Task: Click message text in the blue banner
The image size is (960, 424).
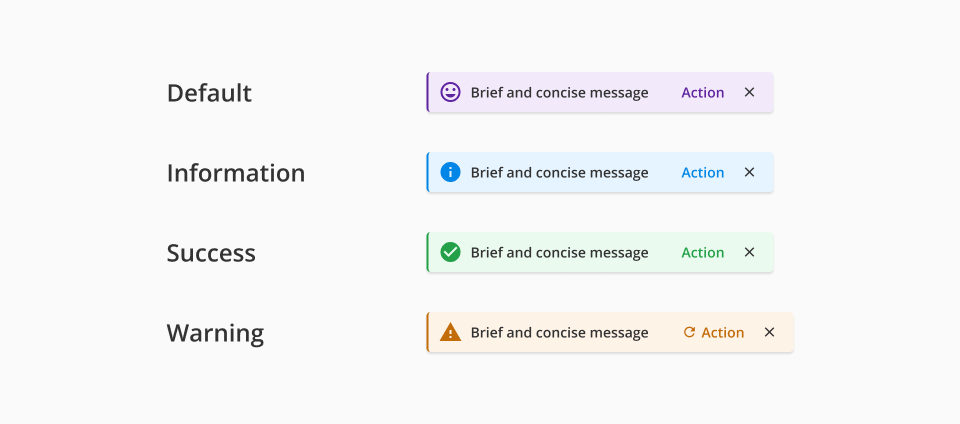Action: 559,172
